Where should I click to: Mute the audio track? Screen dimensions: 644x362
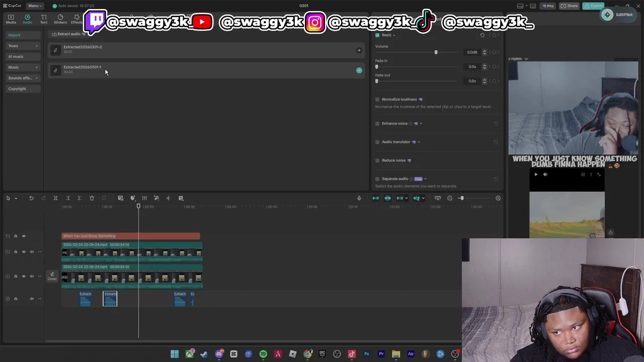(x=32, y=299)
